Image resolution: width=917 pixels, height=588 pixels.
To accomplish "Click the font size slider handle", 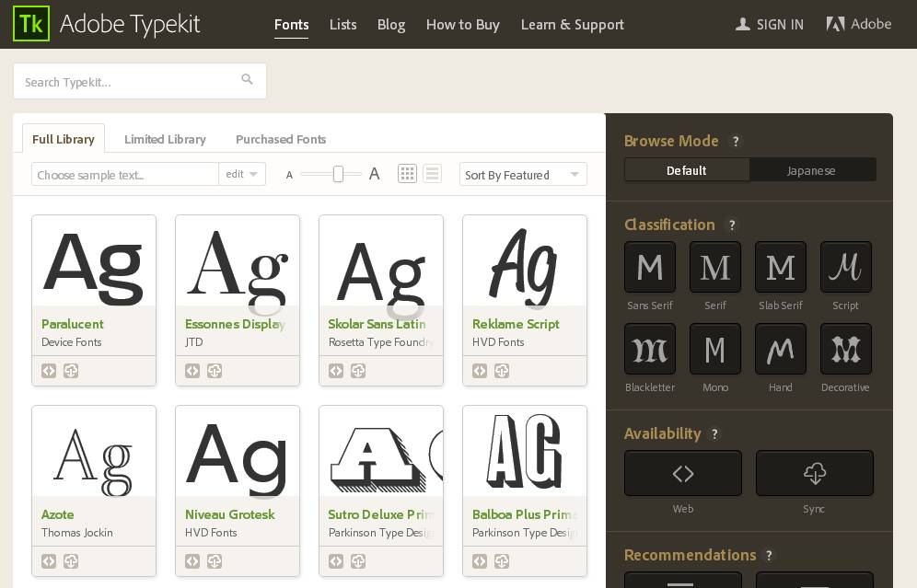I will [x=338, y=174].
